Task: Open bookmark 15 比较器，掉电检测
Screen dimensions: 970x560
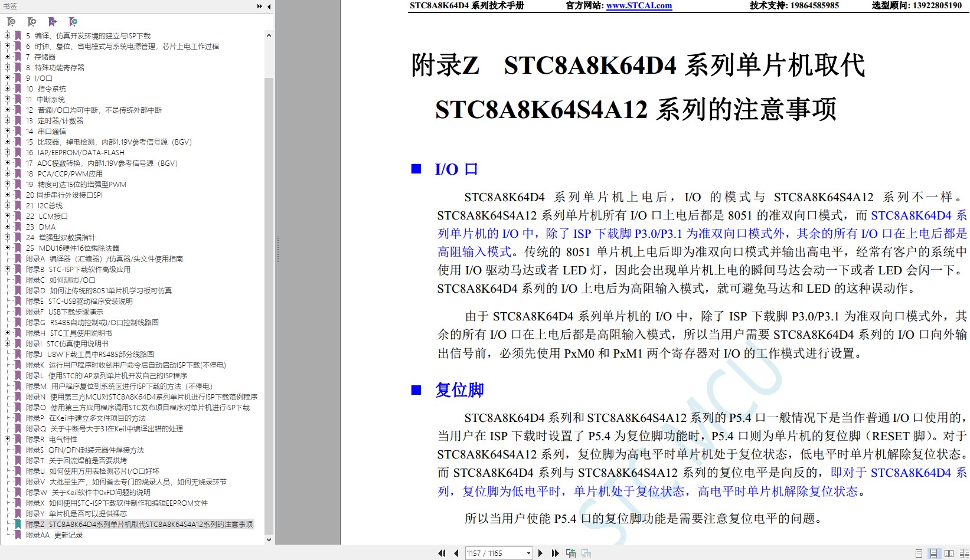Action: coord(109,142)
